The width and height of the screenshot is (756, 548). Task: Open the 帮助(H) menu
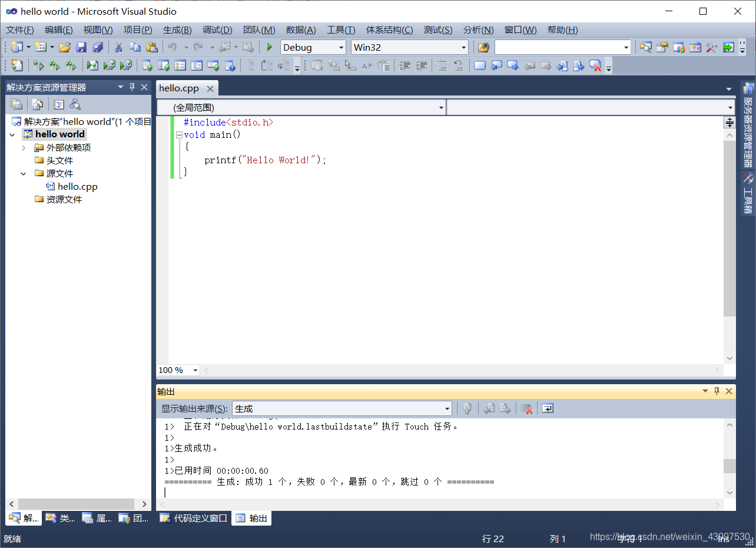(x=562, y=30)
